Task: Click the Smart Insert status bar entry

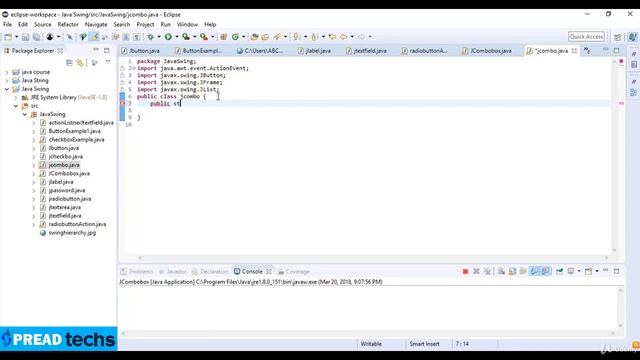Action: [424, 344]
